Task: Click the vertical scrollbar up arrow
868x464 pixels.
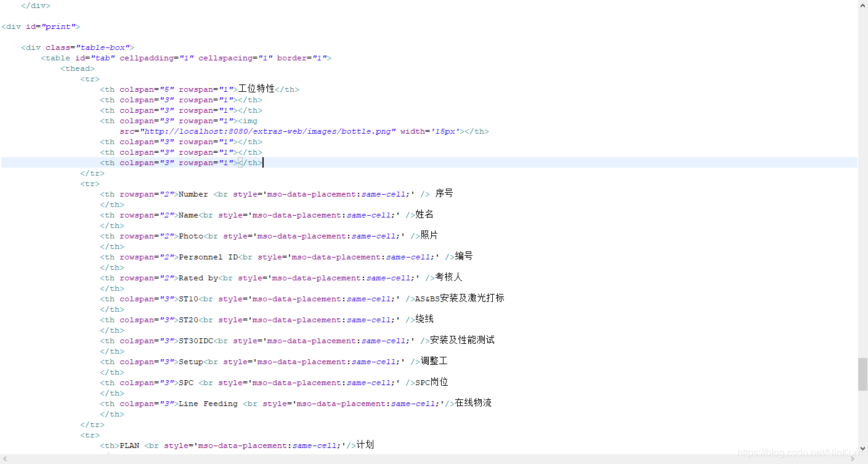Action: point(862,5)
